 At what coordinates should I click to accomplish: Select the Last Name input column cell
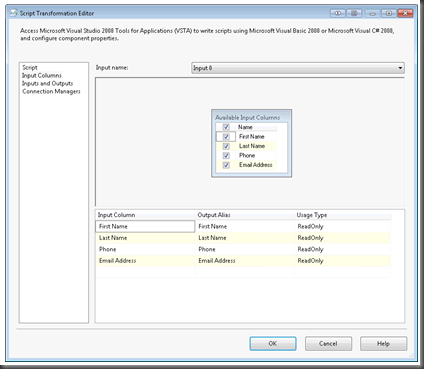click(x=145, y=238)
